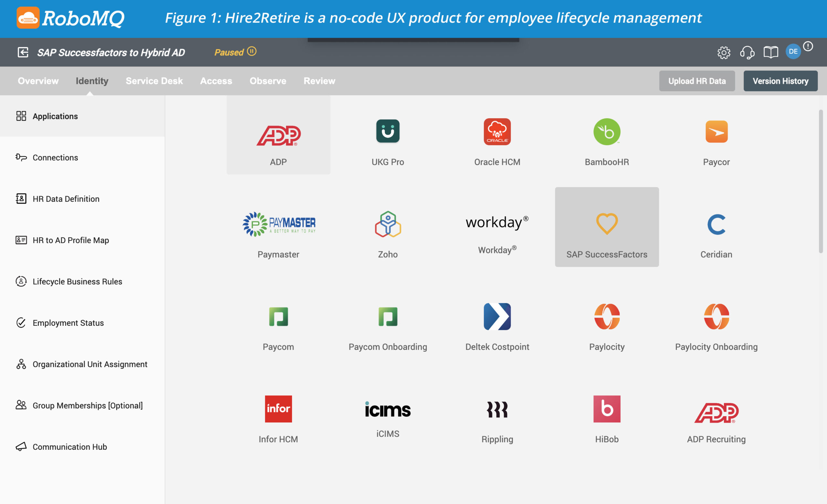Click the Communication Hub sidebar link
Image resolution: width=827 pixels, height=504 pixels.
(70, 446)
